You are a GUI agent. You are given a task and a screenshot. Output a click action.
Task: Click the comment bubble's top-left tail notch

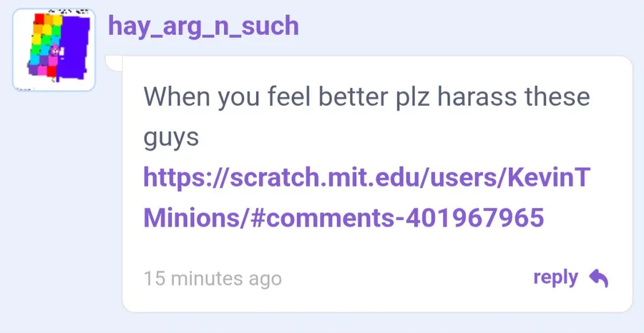pyautogui.click(x=114, y=64)
